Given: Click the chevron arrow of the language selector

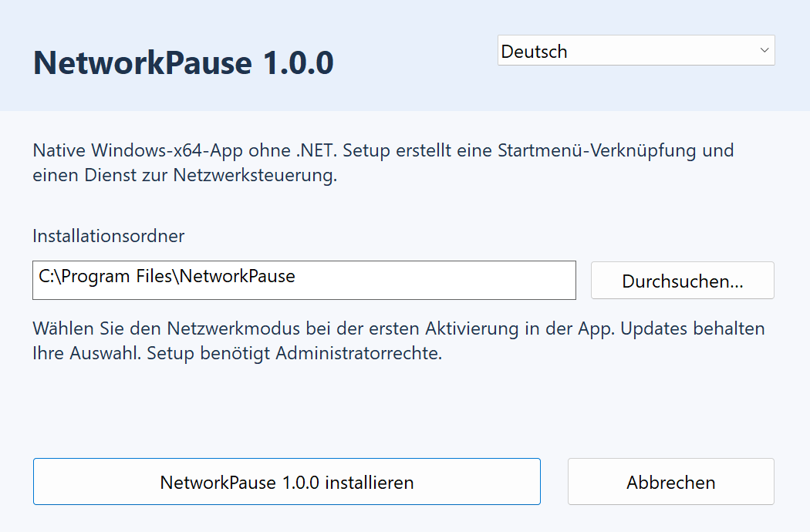Looking at the screenshot, I should coord(764,50).
